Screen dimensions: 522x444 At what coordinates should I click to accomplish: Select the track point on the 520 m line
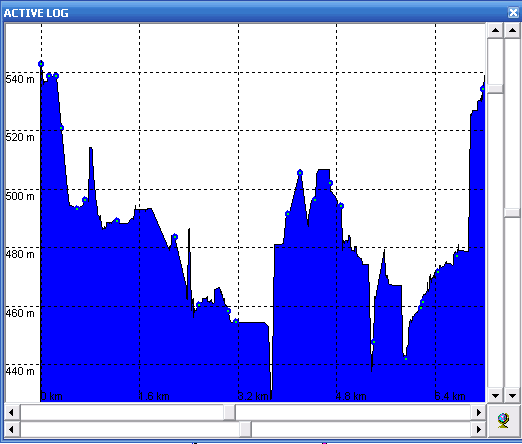point(61,128)
